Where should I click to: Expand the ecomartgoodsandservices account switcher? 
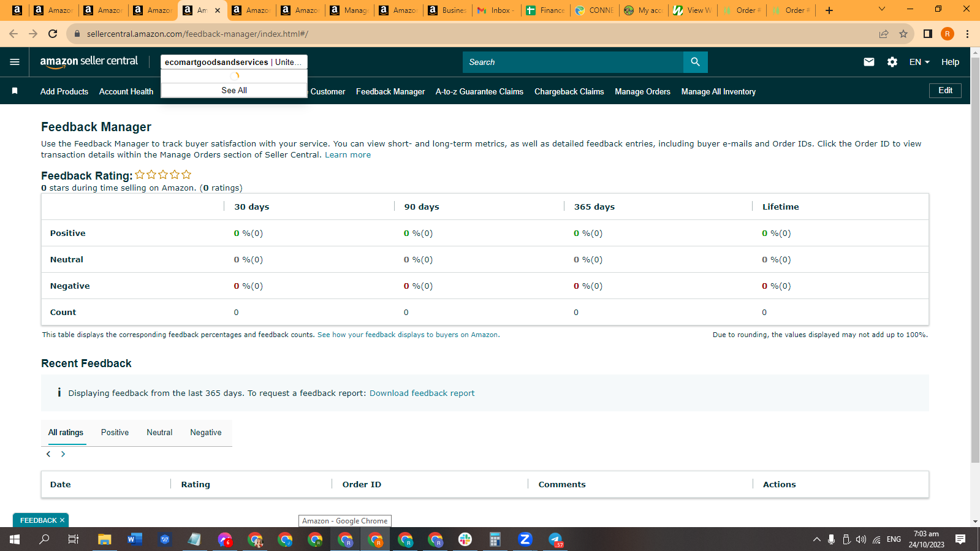click(234, 62)
